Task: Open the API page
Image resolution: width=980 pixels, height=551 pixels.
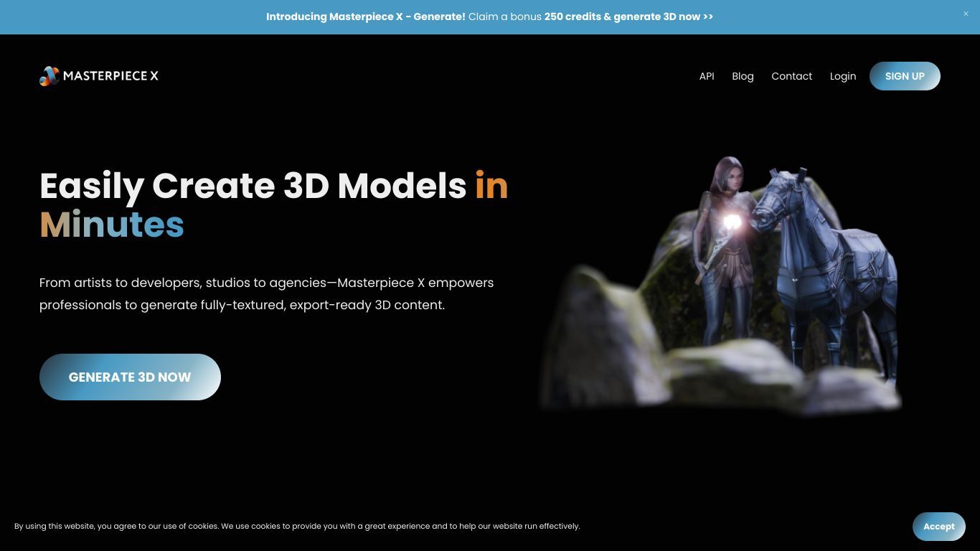Action: point(707,76)
